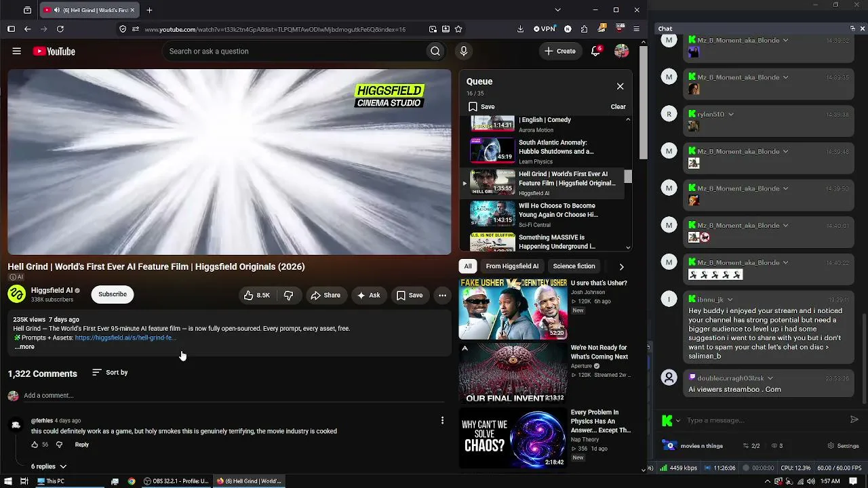Show hidden system tray icons
868x488 pixels.
pos(768,481)
